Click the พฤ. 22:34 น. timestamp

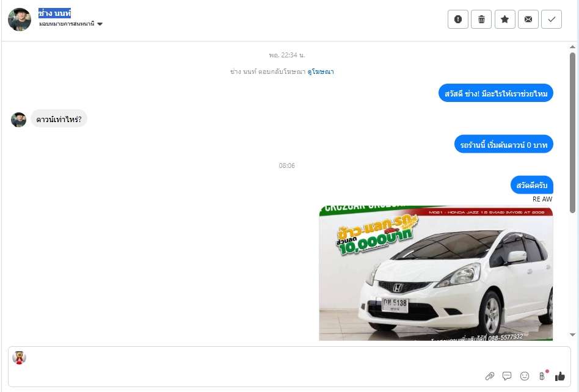pyautogui.click(x=287, y=55)
